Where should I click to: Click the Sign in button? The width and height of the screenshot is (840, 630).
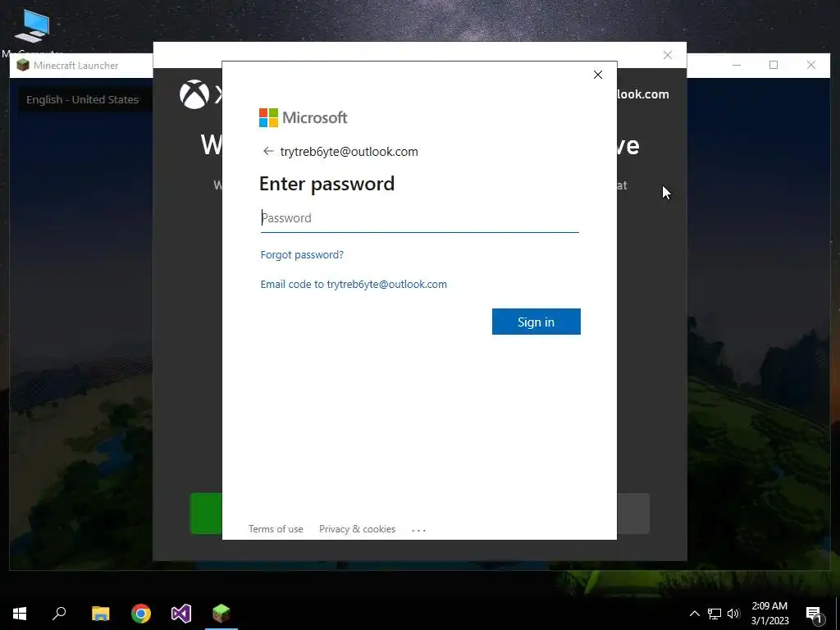536,322
